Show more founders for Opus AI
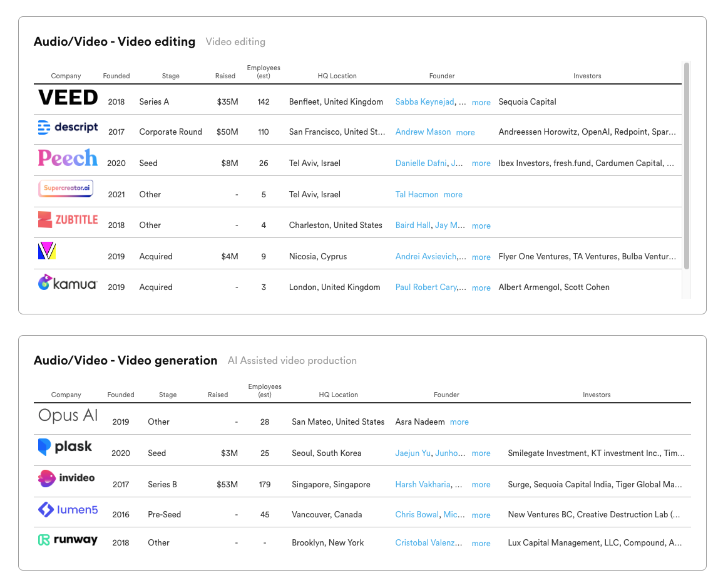The image size is (728, 585). 459,422
